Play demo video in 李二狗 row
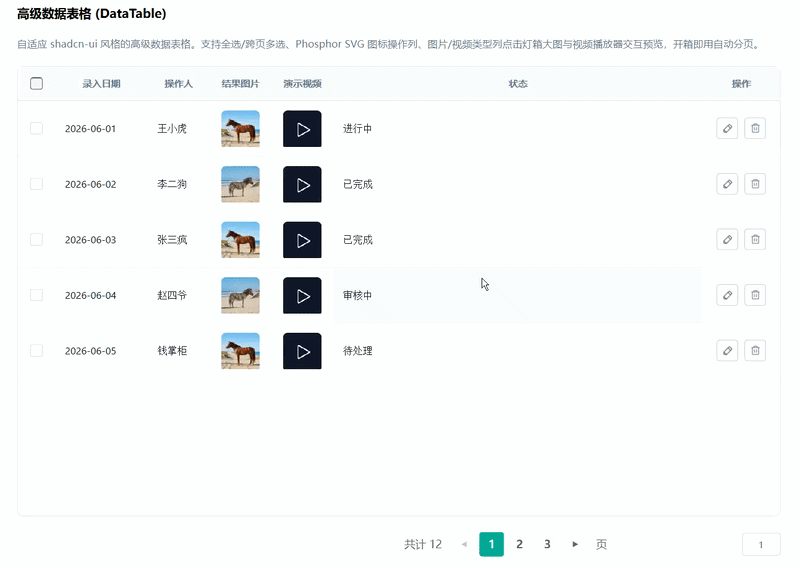 302,184
